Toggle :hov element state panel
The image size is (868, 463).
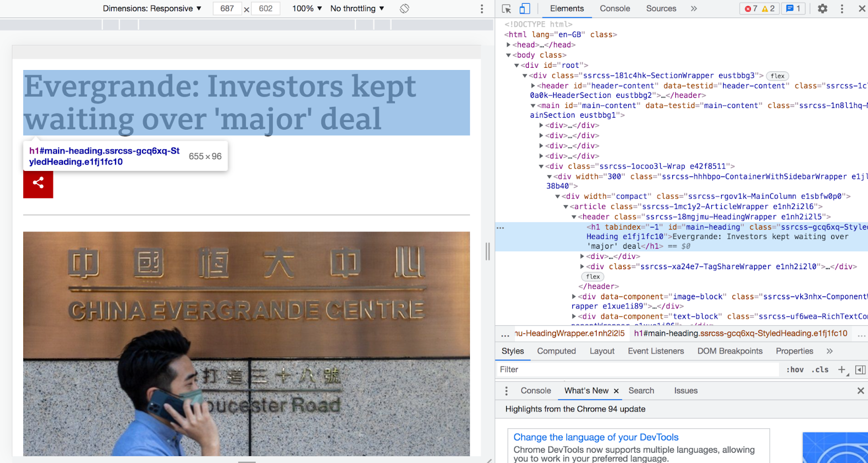coord(795,370)
